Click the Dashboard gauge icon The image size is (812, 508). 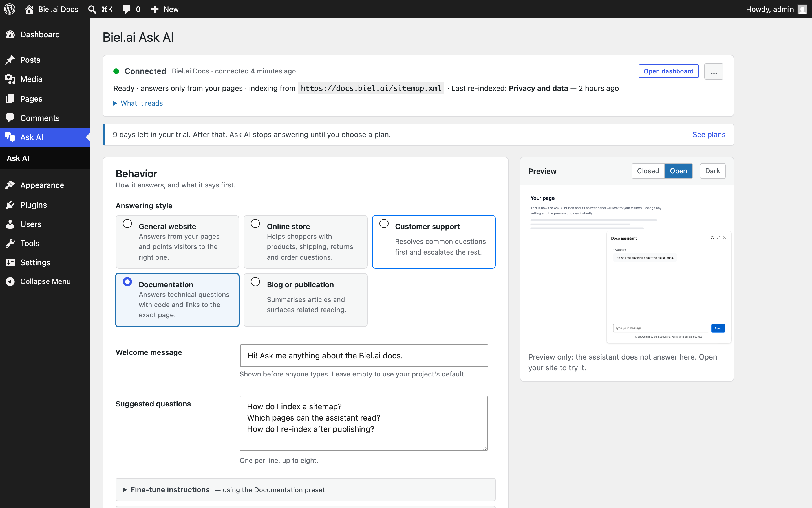[10, 34]
